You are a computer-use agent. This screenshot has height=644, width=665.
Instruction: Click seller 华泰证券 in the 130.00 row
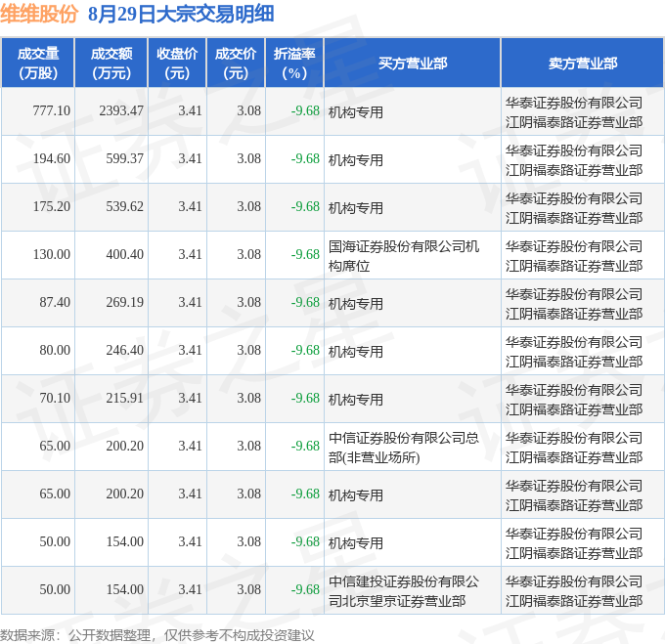click(574, 256)
